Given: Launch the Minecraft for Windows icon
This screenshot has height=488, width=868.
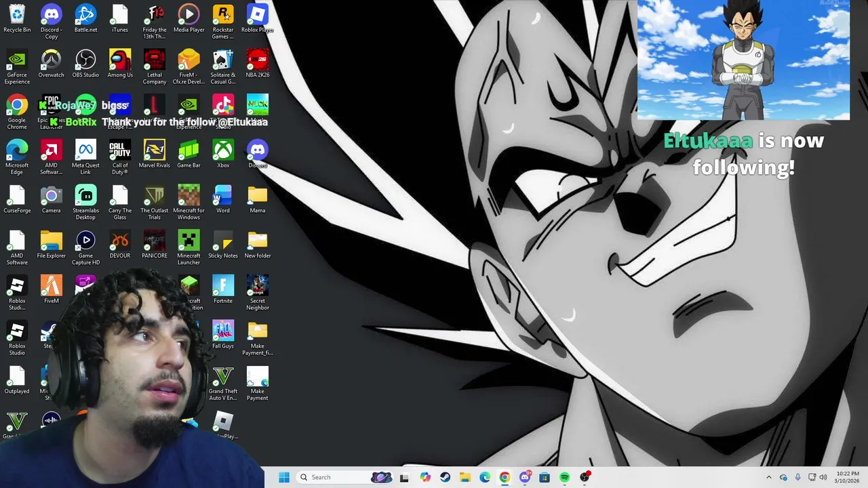Looking at the screenshot, I should pyautogui.click(x=189, y=202).
